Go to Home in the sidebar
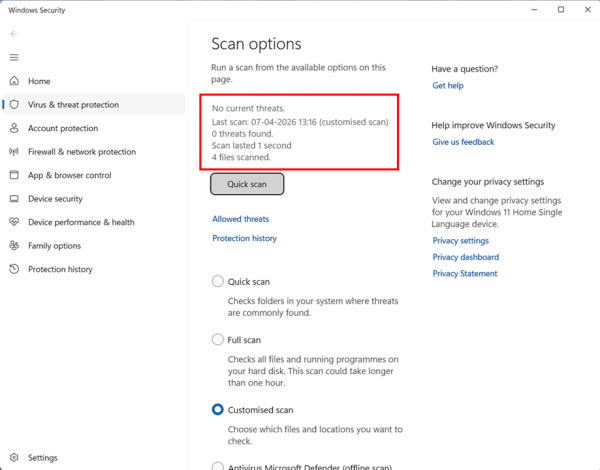 click(39, 81)
